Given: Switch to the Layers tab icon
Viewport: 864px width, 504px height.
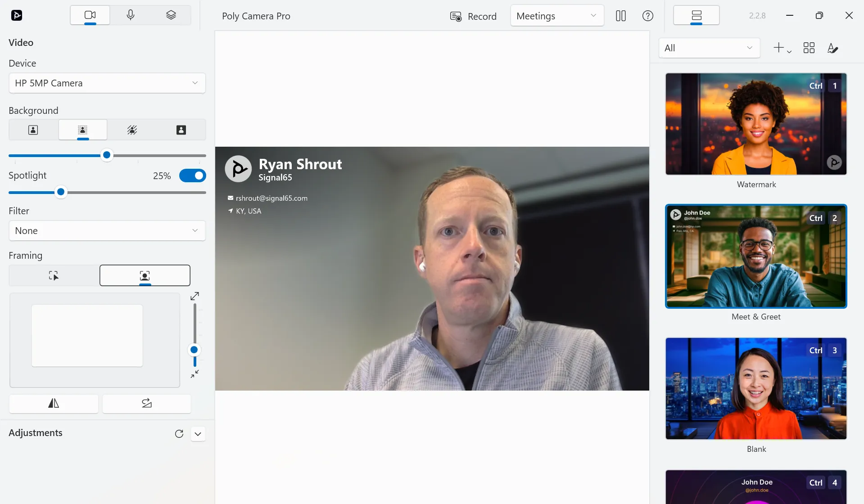Looking at the screenshot, I should coord(171,15).
